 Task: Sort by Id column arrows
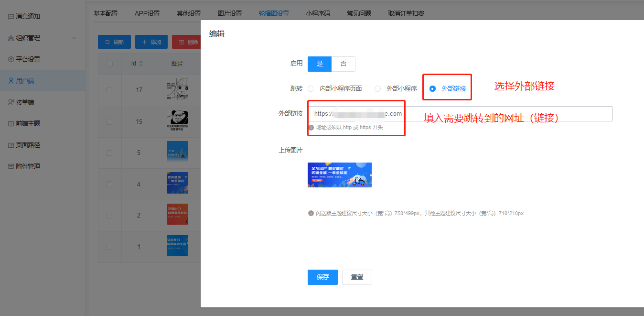click(141, 64)
